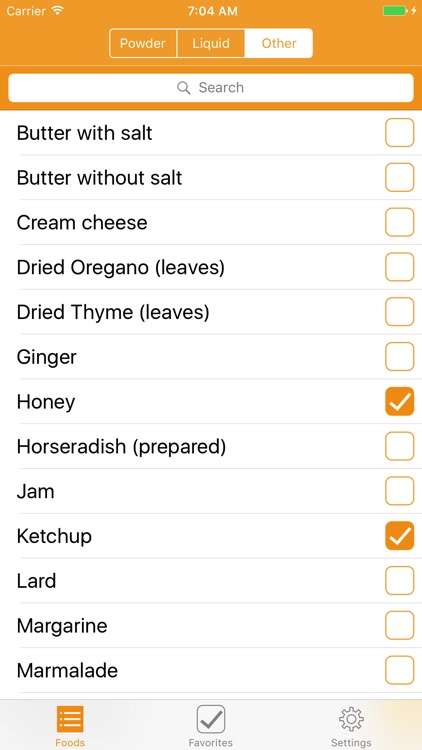This screenshot has width=422, height=750.
Task: Tap the magnifying glass search icon
Action: [x=184, y=88]
